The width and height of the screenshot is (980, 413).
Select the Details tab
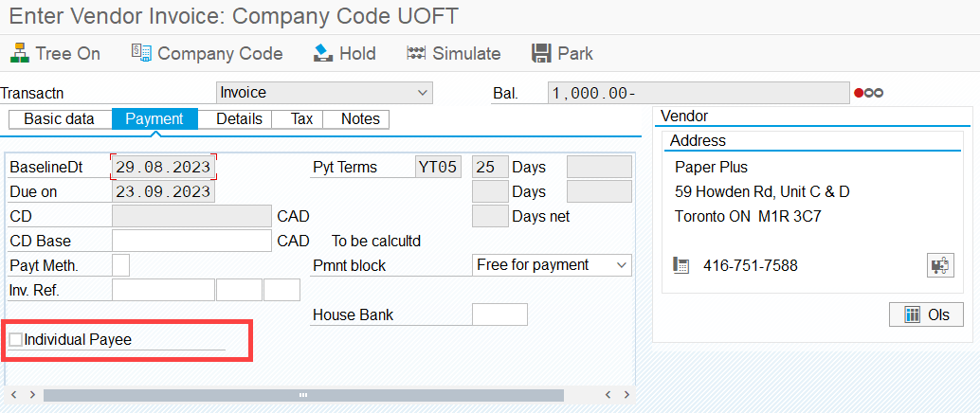pos(240,119)
